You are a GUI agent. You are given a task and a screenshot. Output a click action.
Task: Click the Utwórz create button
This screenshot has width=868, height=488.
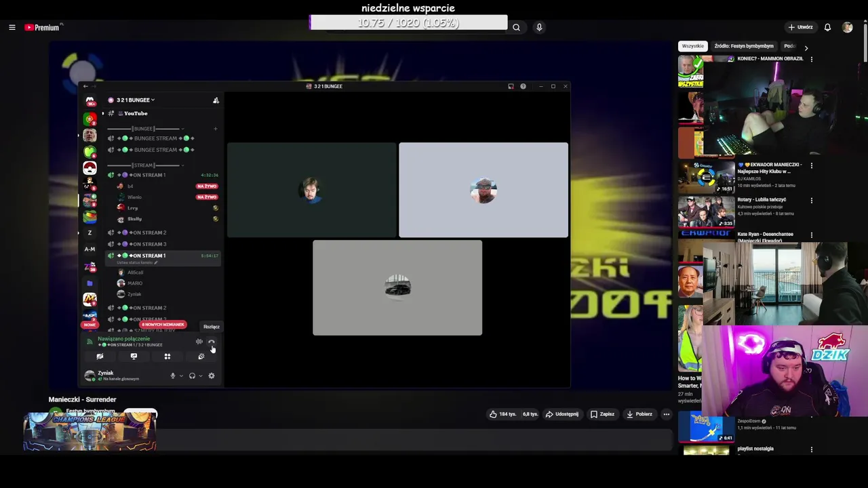(801, 27)
